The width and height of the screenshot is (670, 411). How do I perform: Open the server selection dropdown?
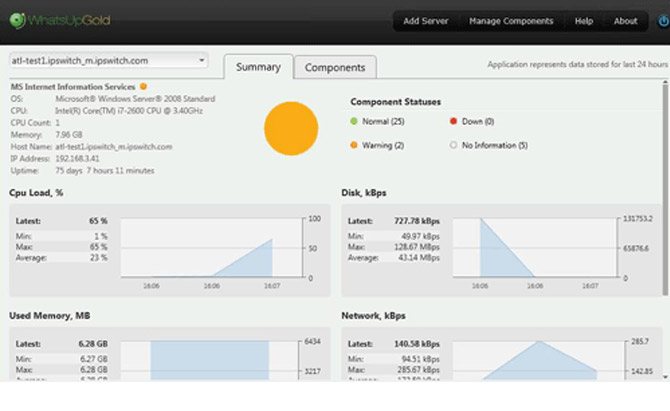pyautogui.click(x=109, y=61)
